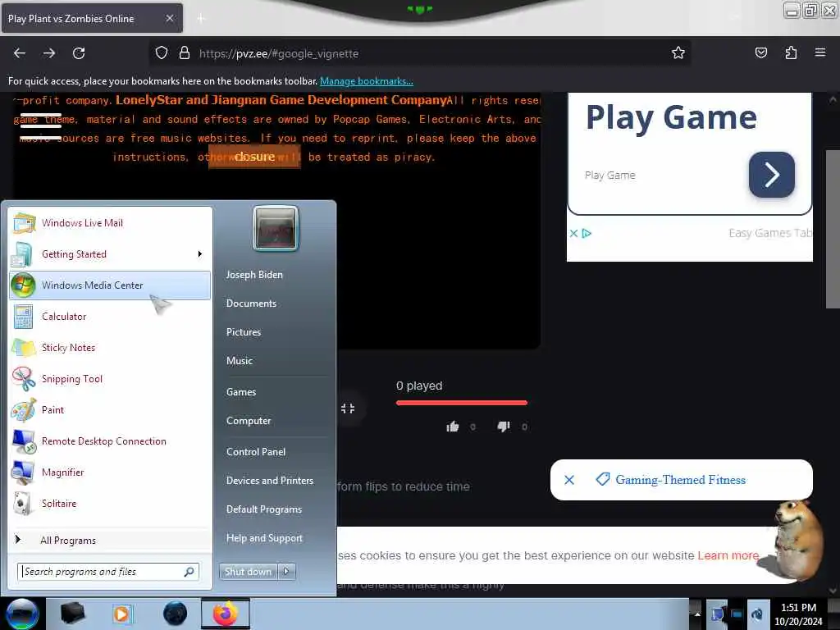Open Music library

tap(240, 361)
